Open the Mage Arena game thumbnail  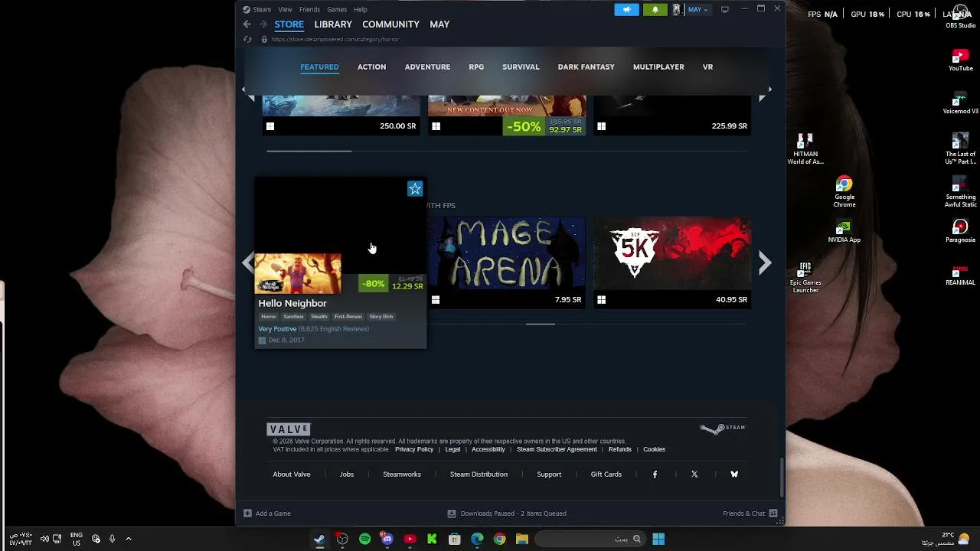click(x=506, y=253)
